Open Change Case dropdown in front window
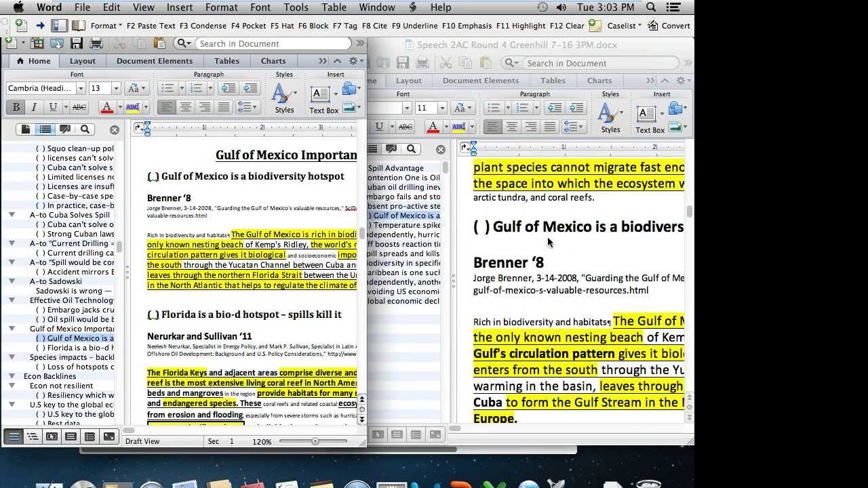This screenshot has height=488, width=868. point(136,88)
